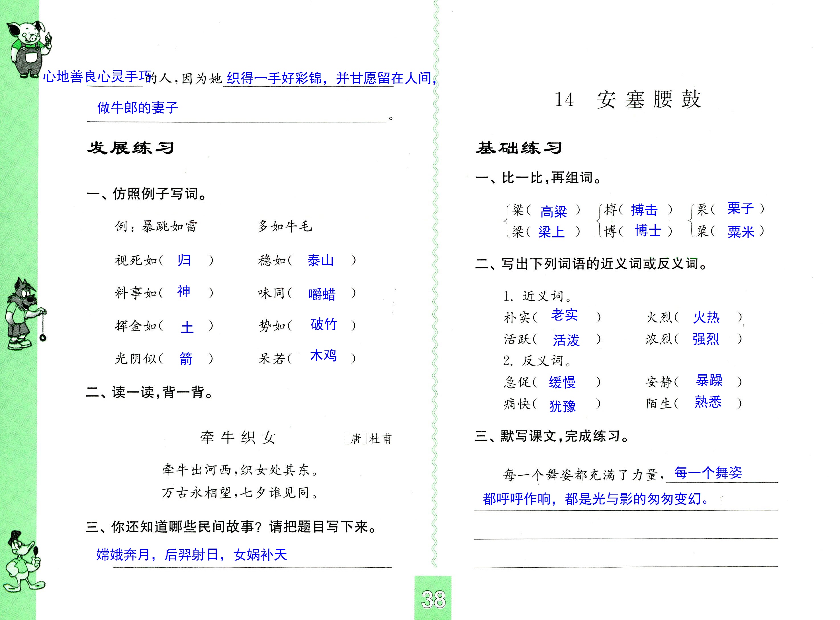
Task: Select the answer 泰山 after 稳如
Action: (321, 260)
